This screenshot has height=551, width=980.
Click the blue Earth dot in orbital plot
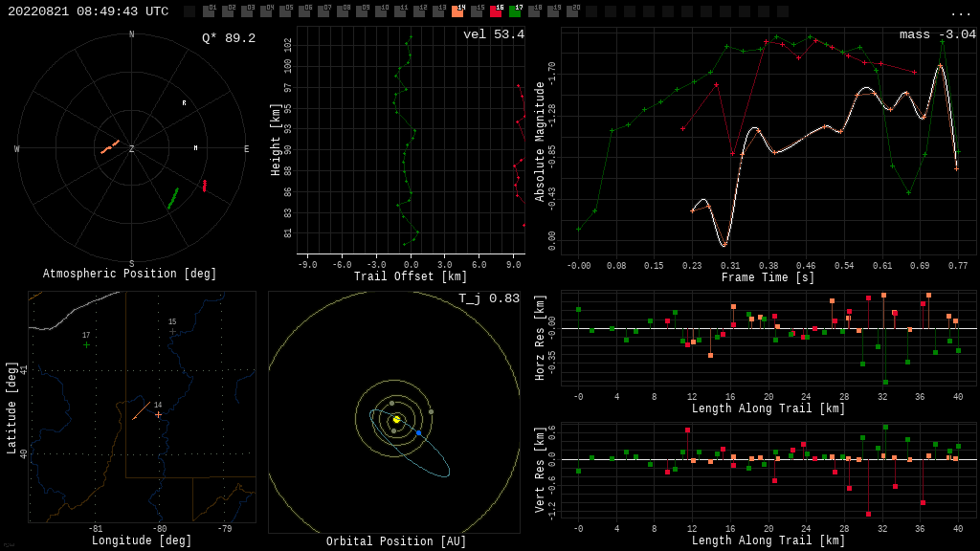pyautogui.click(x=419, y=433)
